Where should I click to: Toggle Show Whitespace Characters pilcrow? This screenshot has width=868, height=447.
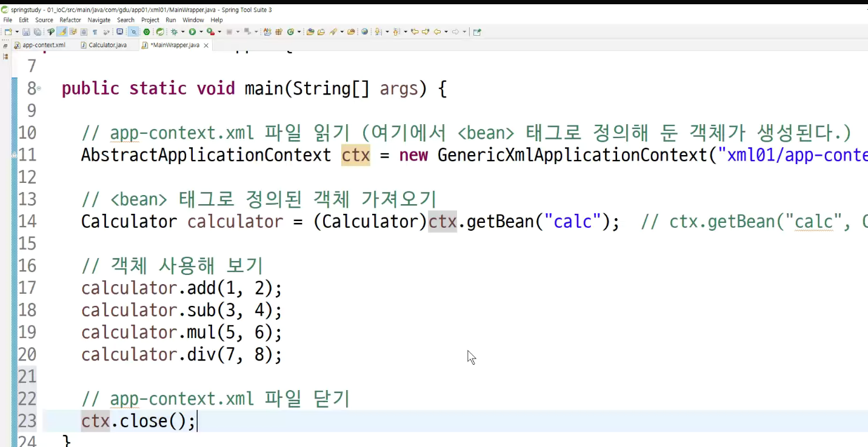point(95,32)
